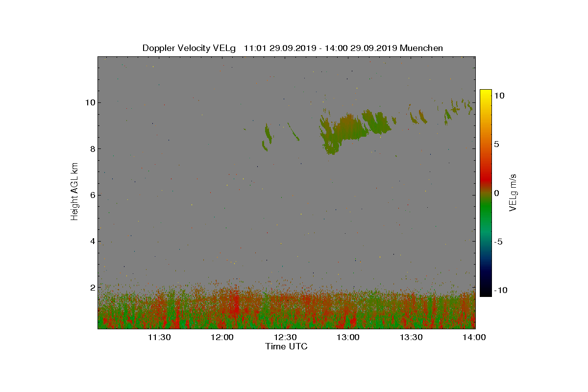Click the 12:30 time tick label
The height and width of the screenshot is (392, 588).
285,337
